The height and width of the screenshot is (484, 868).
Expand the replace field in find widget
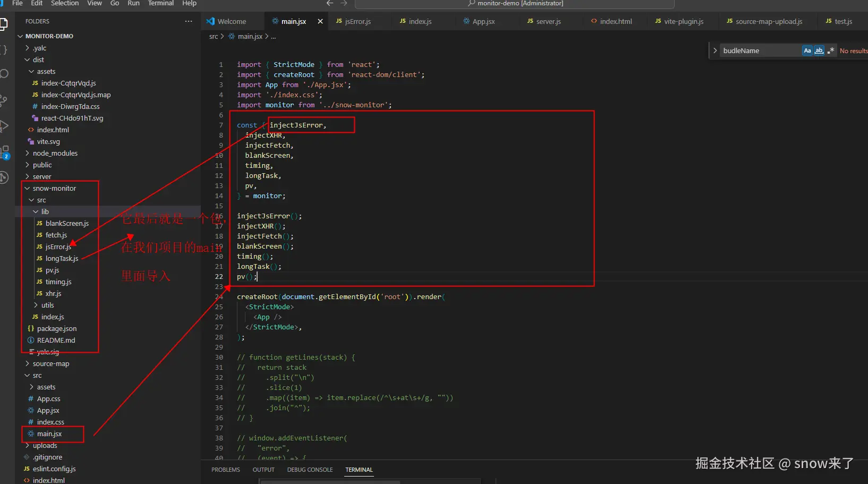715,50
